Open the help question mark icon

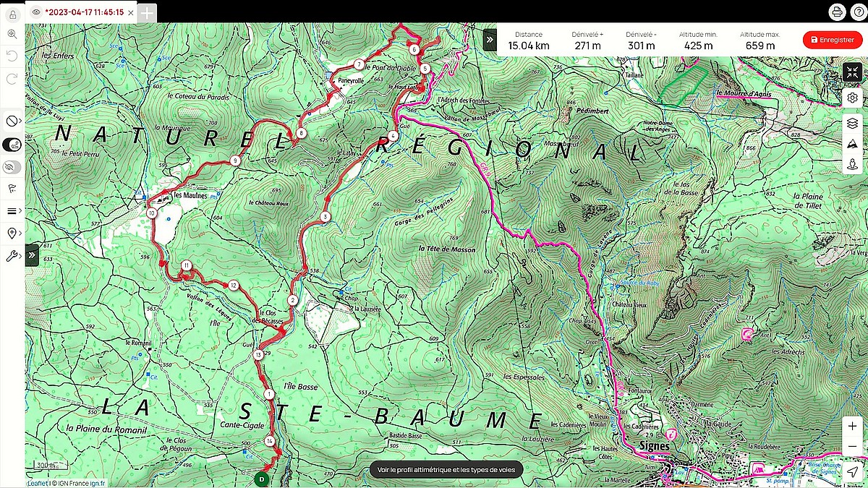856,12
